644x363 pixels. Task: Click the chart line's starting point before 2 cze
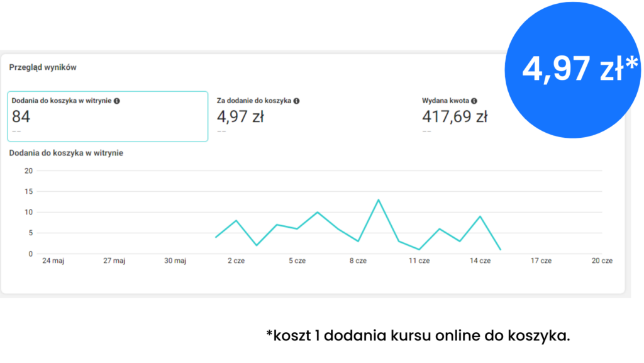tap(216, 237)
